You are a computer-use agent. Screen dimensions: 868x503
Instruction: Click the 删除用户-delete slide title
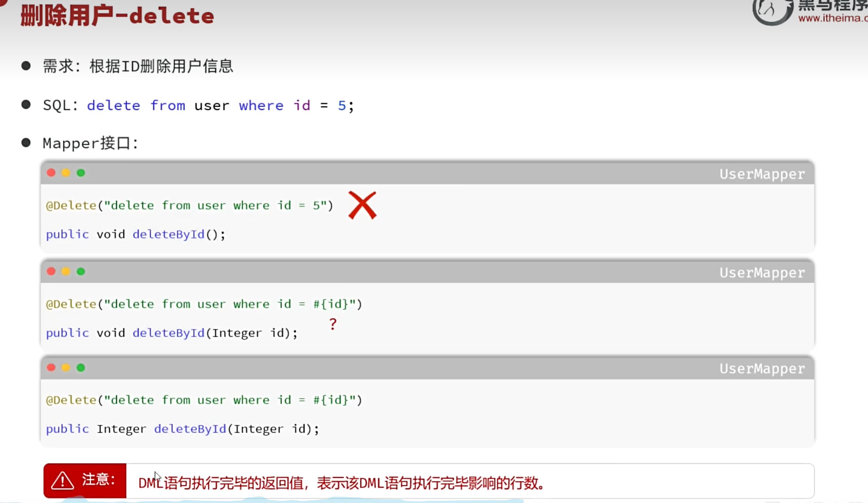[x=117, y=16]
